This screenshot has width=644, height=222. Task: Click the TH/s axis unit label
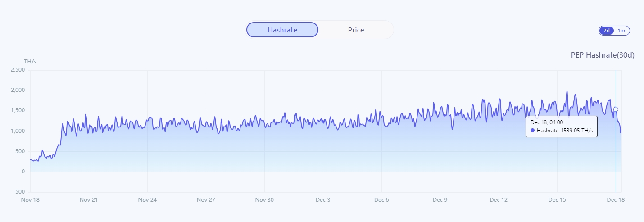(30, 62)
